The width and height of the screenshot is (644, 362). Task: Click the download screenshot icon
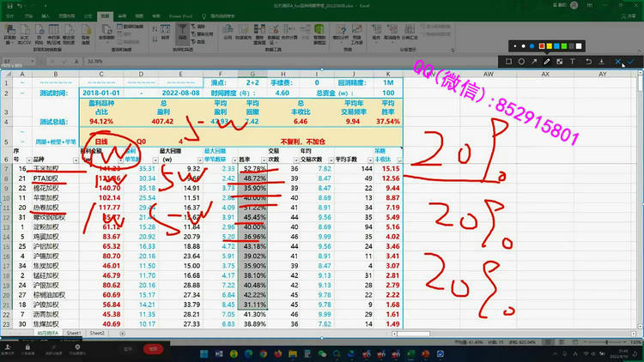tap(603, 62)
